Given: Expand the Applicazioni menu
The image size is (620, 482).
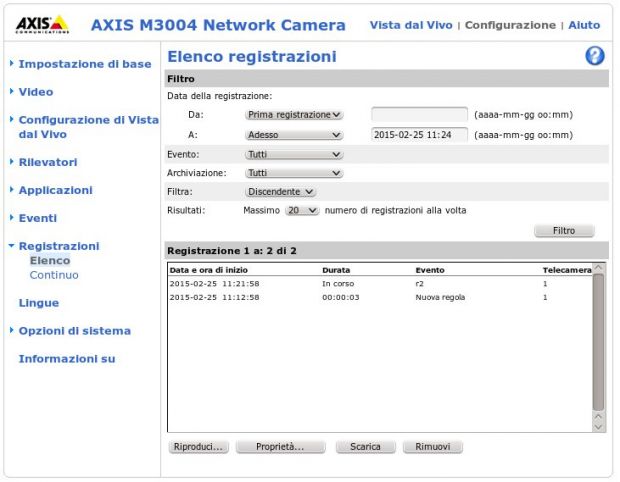Looking at the screenshot, I should click(55, 190).
